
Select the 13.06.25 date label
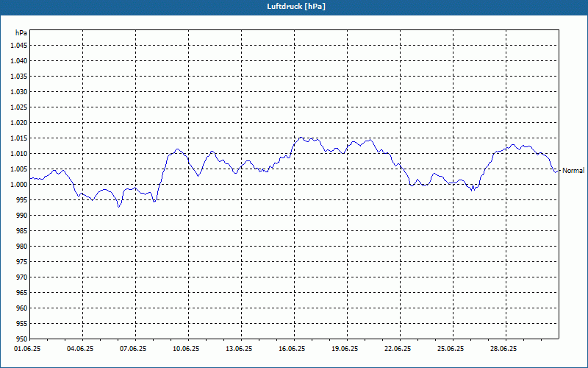[239, 349]
